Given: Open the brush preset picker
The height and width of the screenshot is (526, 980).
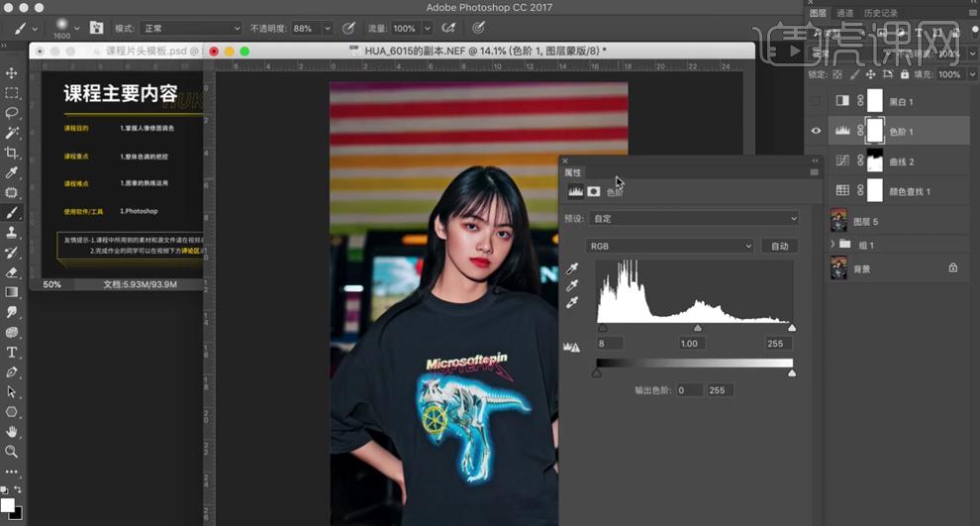Looking at the screenshot, I should pos(76,28).
